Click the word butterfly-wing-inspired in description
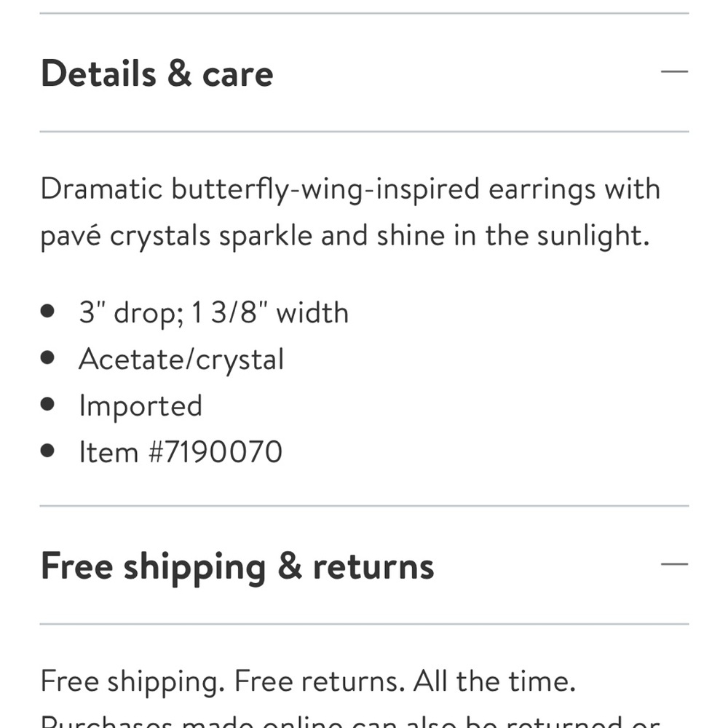728x728 pixels. click(325, 190)
